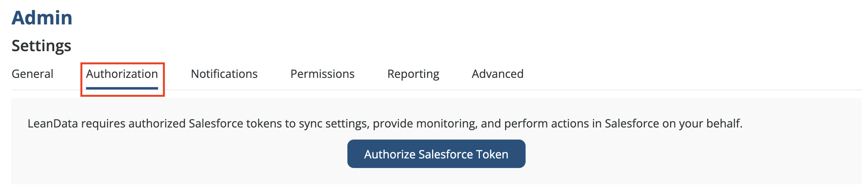Open the Permissions tab
The image size is (868, 192).
[x=322, y=74]
